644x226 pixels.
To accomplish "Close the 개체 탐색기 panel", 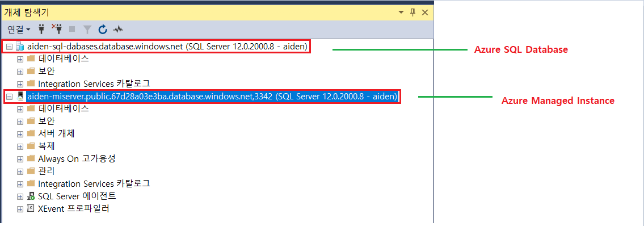I will click(x=425, y=12).
